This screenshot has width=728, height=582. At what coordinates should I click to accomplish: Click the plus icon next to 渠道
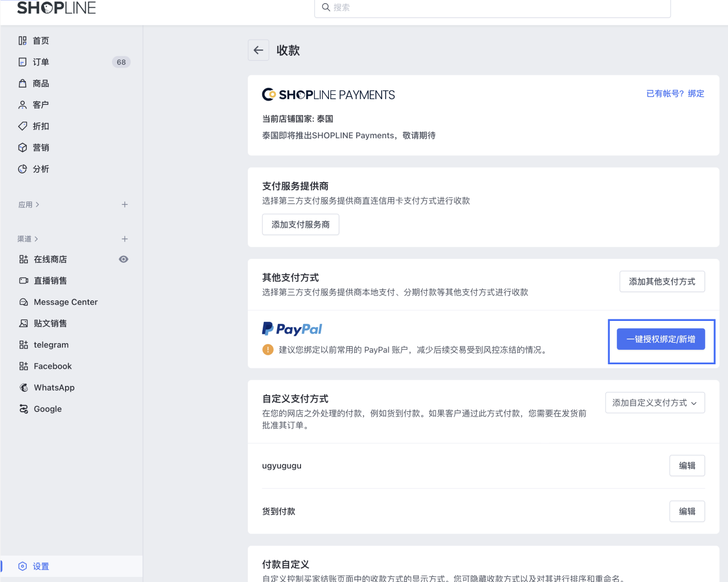click(124, 239)
